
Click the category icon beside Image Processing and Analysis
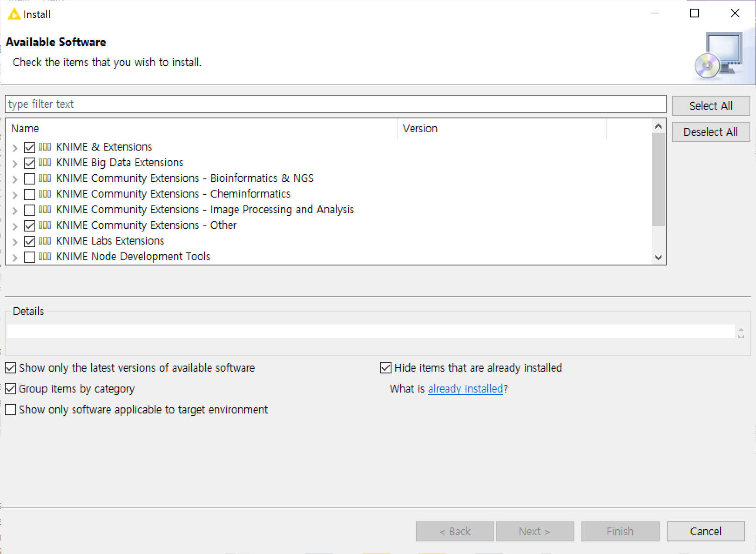pos(45,209)
